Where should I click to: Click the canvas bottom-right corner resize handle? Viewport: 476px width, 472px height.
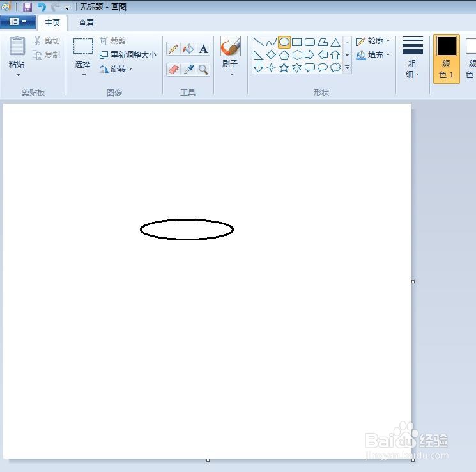point(413,460)
